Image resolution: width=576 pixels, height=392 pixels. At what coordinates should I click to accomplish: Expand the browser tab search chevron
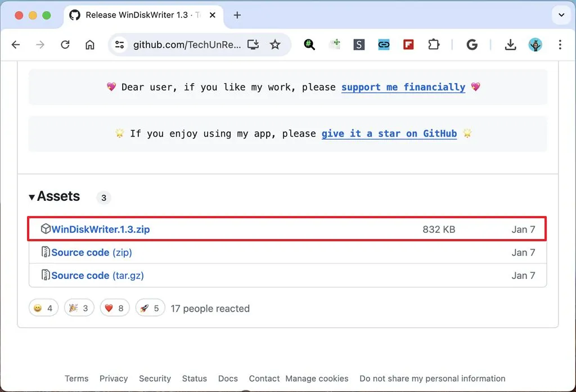561,15
